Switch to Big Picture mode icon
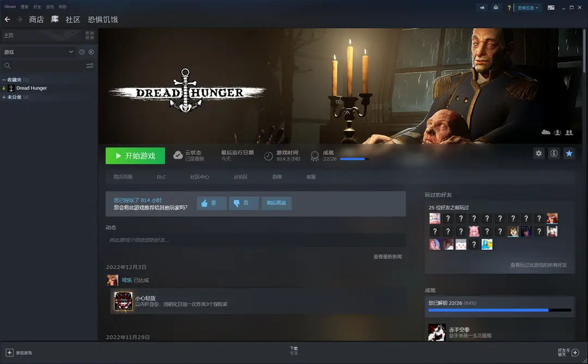The height and width of the screenshot is (364, 588). coord(551,8)
